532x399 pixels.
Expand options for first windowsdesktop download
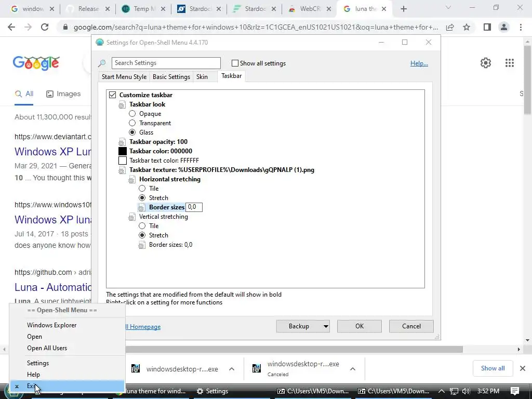[x=232, y=369]
